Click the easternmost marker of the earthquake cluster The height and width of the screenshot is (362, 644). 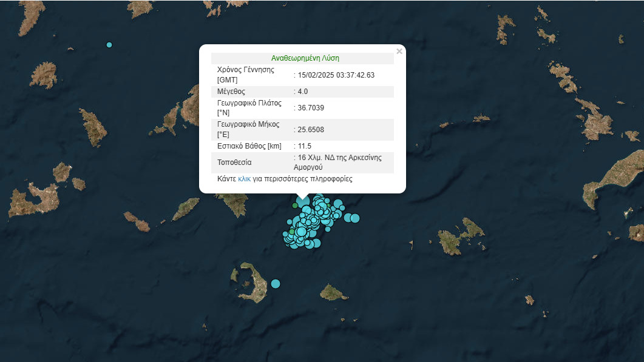pyautogui.click(x=355, y=218)
